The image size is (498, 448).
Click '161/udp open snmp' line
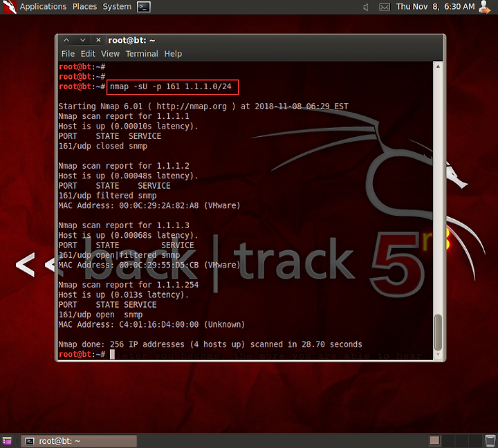click(101, 315)
